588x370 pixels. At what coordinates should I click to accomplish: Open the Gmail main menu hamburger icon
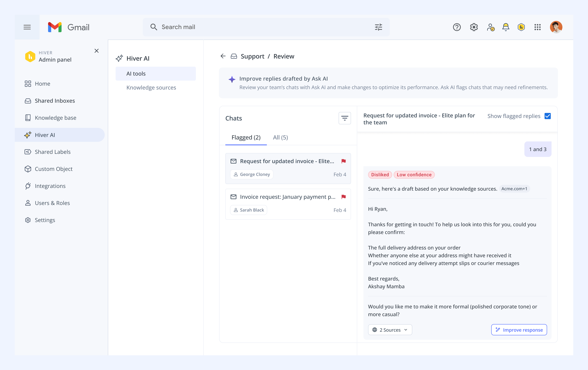tap(27, 27)
